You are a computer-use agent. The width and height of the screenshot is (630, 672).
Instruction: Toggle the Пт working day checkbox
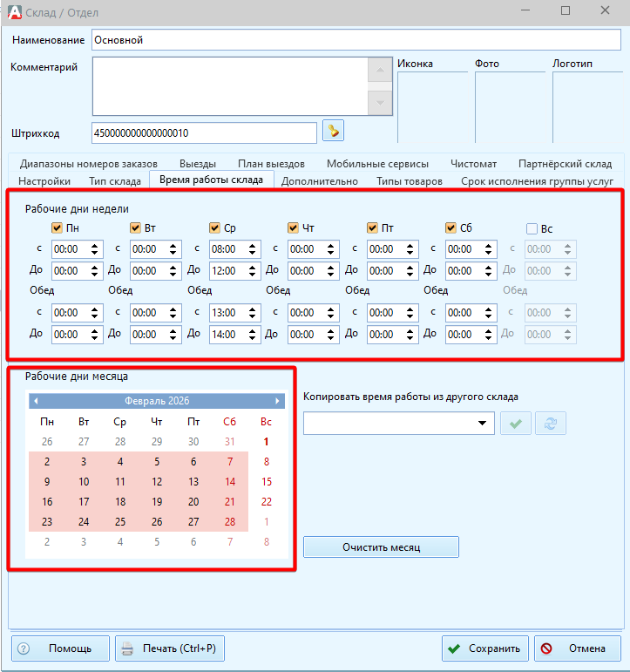[372, 227]
